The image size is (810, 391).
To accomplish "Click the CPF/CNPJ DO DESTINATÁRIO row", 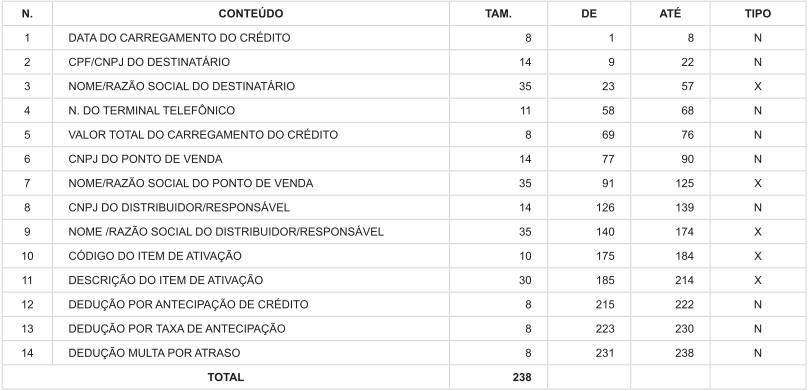I will click(403, 62).
